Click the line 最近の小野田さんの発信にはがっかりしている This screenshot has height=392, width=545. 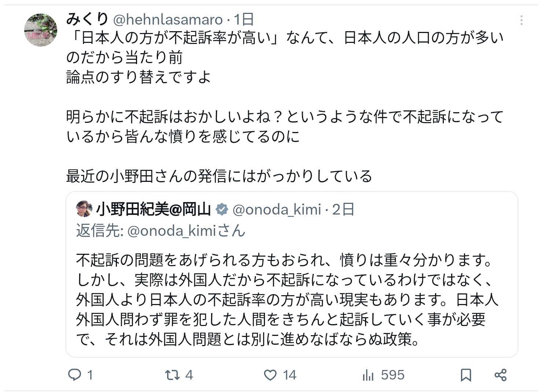click(219, 176)
